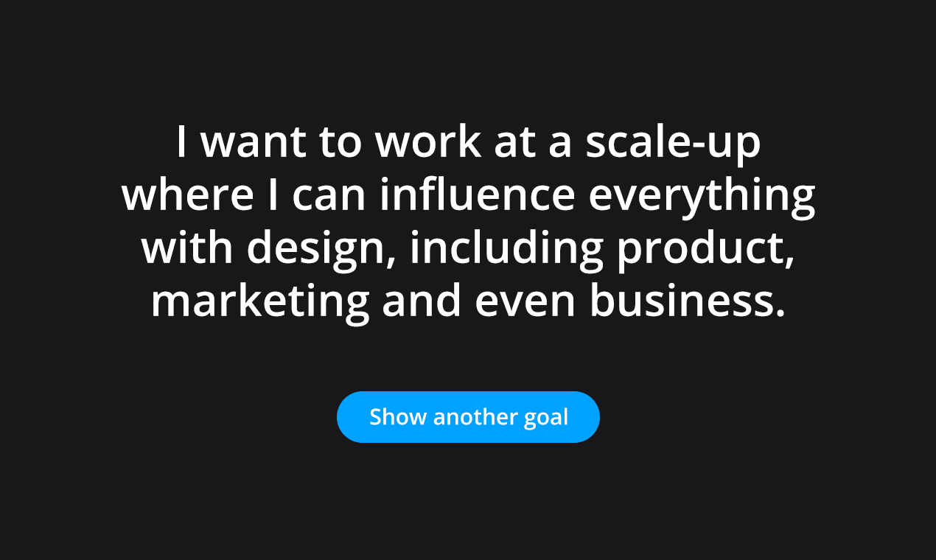Image resolution: width=936 pixels, height=560 pixels.
Task: Click the center of the quote block
Action: click(x=468, y=221)
